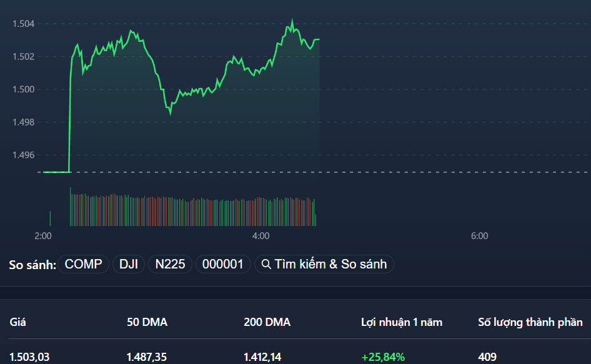Select the COMP comparison chip

pos(83,264)
